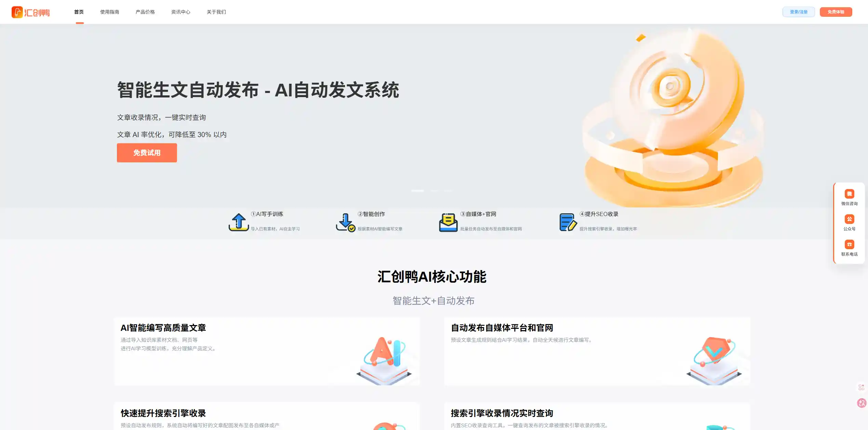Open the 搜索引擎收录情况实时查询 card title
The width and height of the screenshot is (868, 430).
pos(502,413)
